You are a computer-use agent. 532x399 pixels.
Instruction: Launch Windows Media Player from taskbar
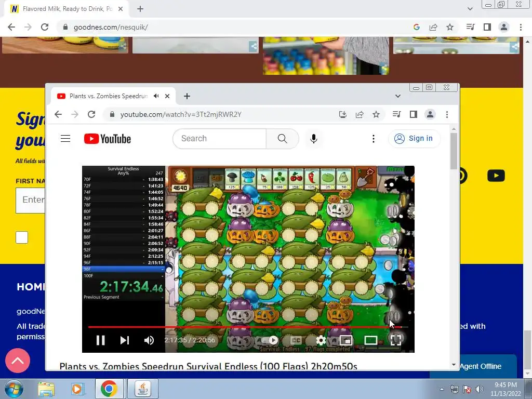point(77,389)
